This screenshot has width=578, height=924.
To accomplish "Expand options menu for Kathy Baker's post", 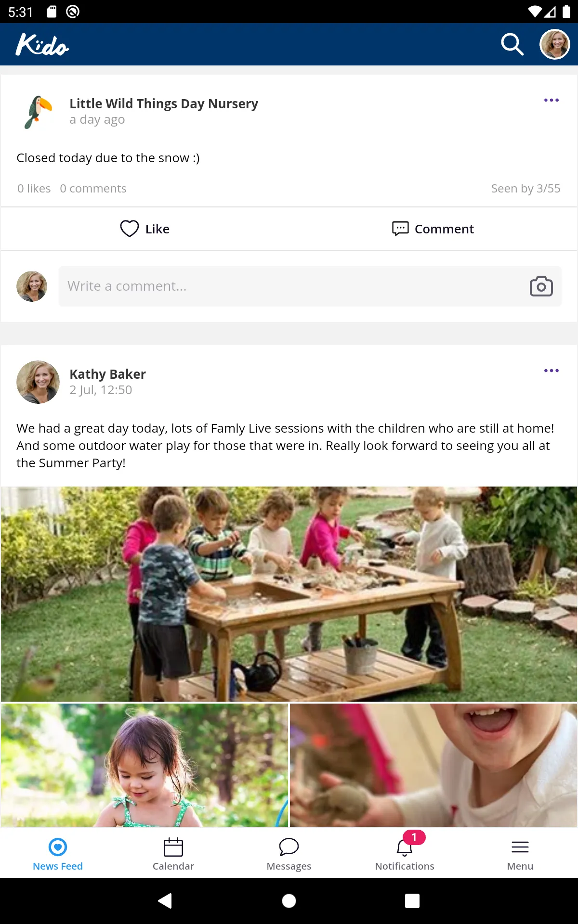I will [x=551, y=371].
